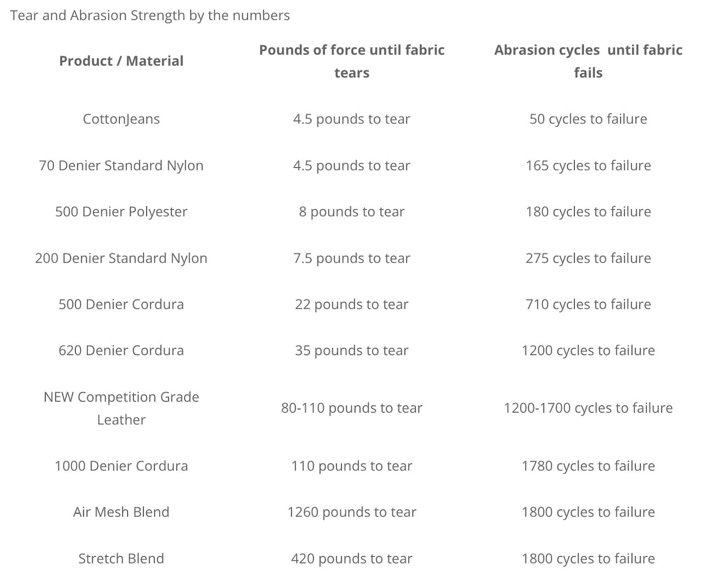The width and height of the screenshot is (702, 588).
Task: Click the "200 Denier Standard Nylon" cell
Action: coord(121,258)
